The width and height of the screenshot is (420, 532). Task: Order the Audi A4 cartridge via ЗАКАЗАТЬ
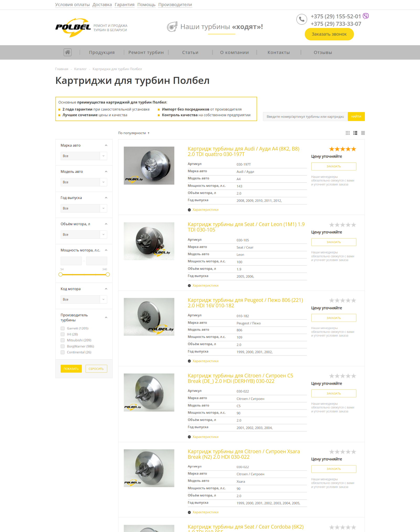tap(334, 166)
